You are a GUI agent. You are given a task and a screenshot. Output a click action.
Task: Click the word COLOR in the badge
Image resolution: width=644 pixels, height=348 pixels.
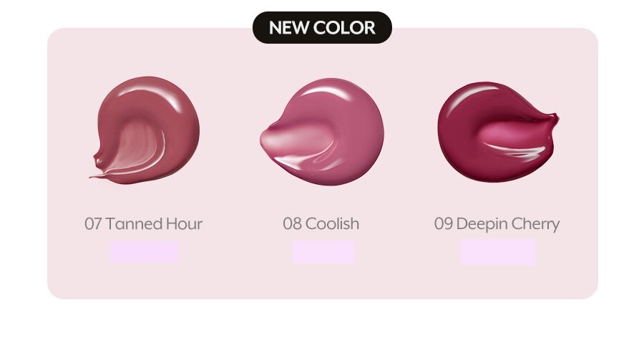pos(345,27)
